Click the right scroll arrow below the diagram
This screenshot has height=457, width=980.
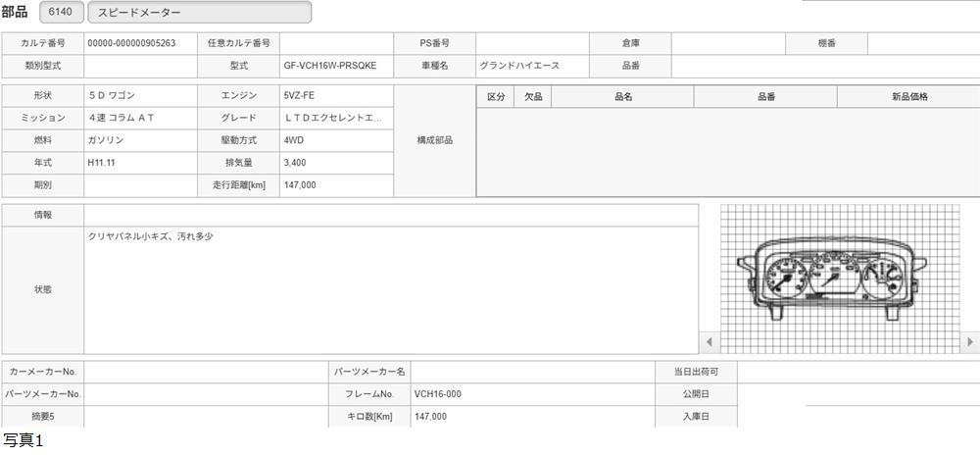(970, 342)
